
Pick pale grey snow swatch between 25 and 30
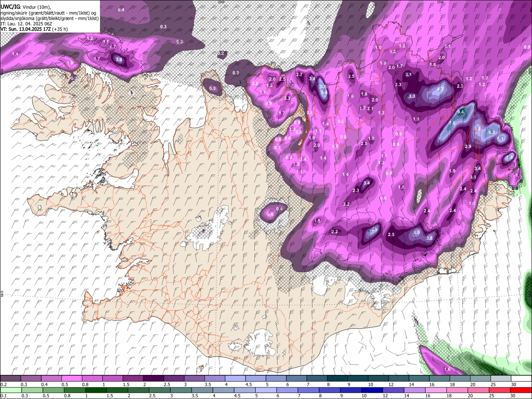(x=500, y=378)
